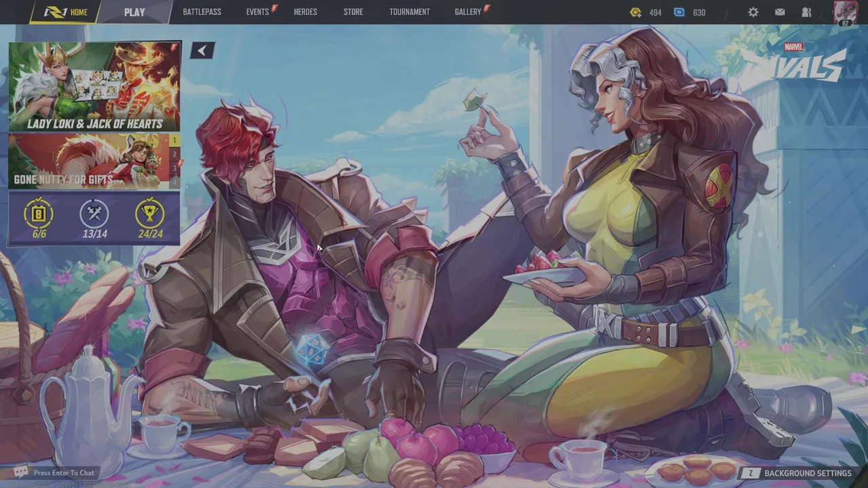Screen dimensions: 868x488
Task: Open the BATTLEPASS tab
Action: pyautogui.click(x=202, y=12)
